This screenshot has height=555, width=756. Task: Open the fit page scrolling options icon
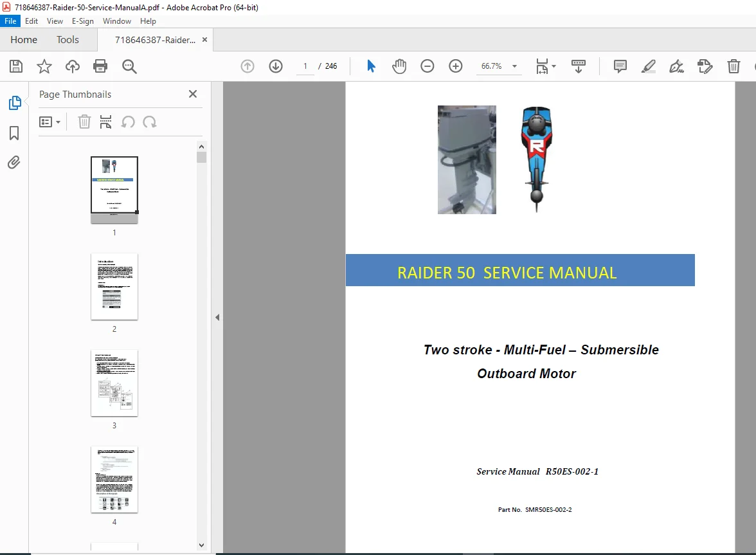pyautogui.click(x=545, y=66)
